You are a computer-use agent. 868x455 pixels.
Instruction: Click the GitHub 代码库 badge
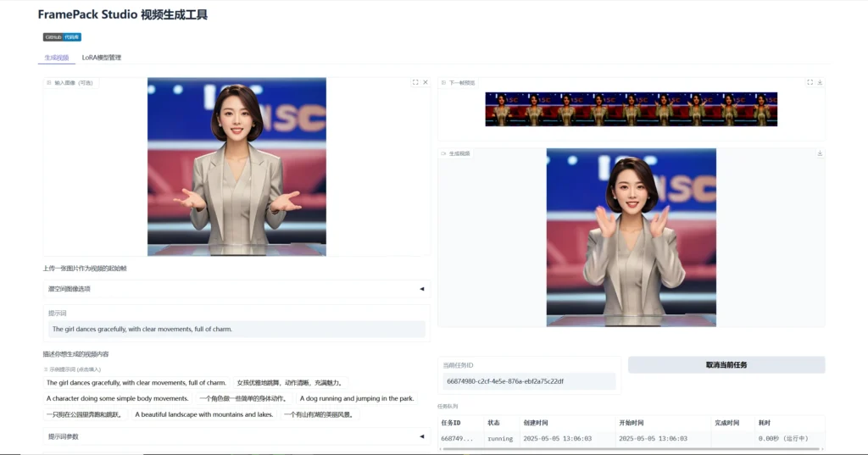[62, 37]
